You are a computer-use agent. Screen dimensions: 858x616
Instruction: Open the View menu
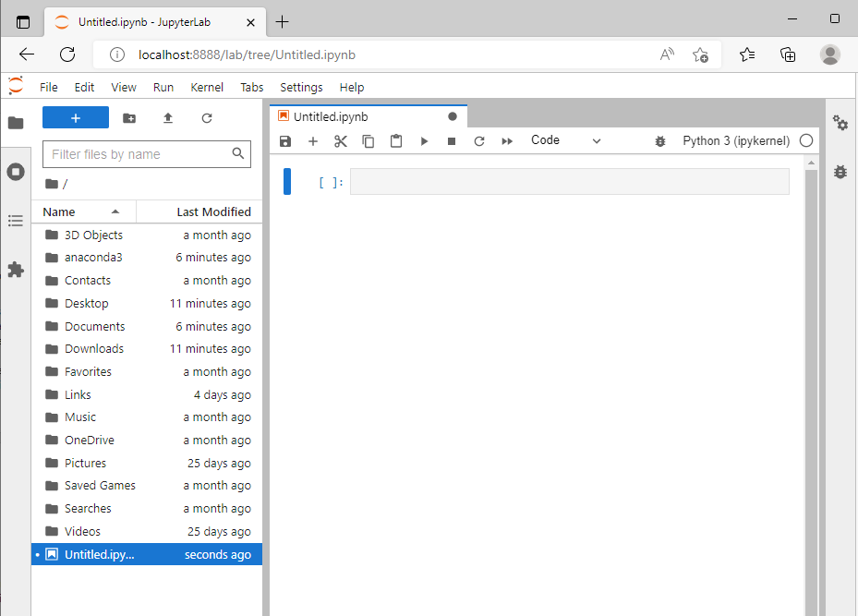124,87
